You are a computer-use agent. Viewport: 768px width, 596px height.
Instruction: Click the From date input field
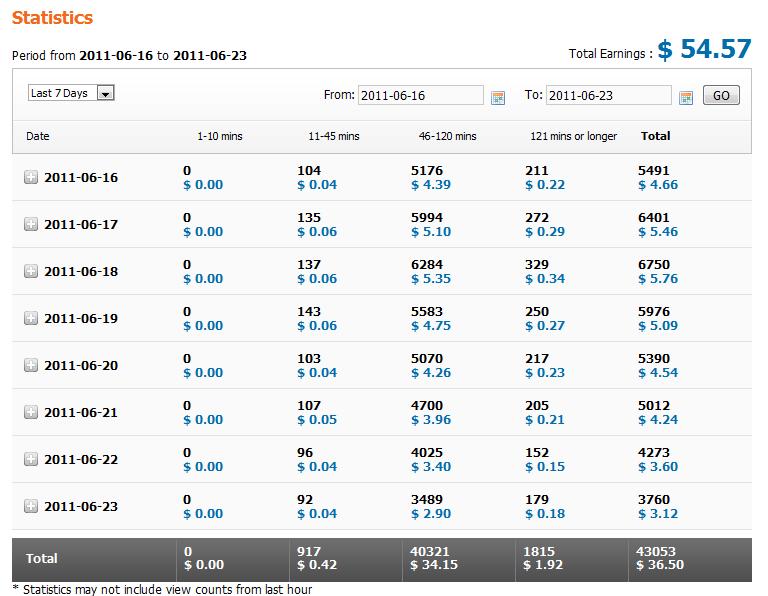[420, 95]
